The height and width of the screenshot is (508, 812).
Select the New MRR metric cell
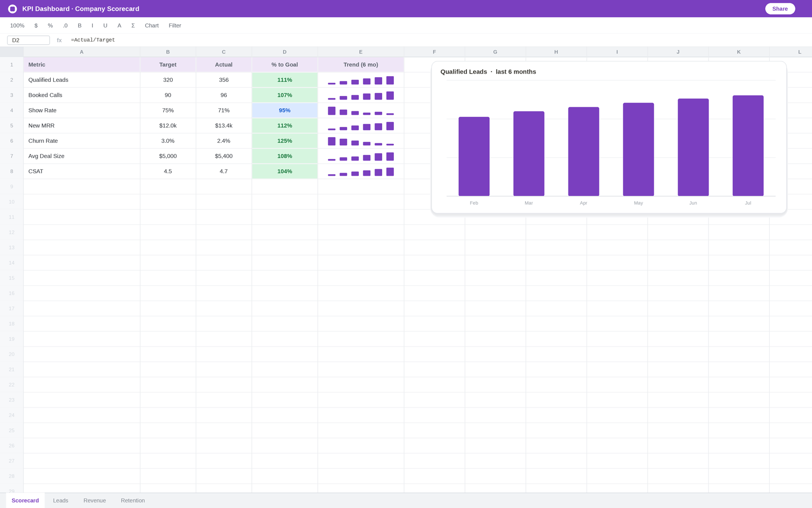pyautogui.click(x=82, y=125)
